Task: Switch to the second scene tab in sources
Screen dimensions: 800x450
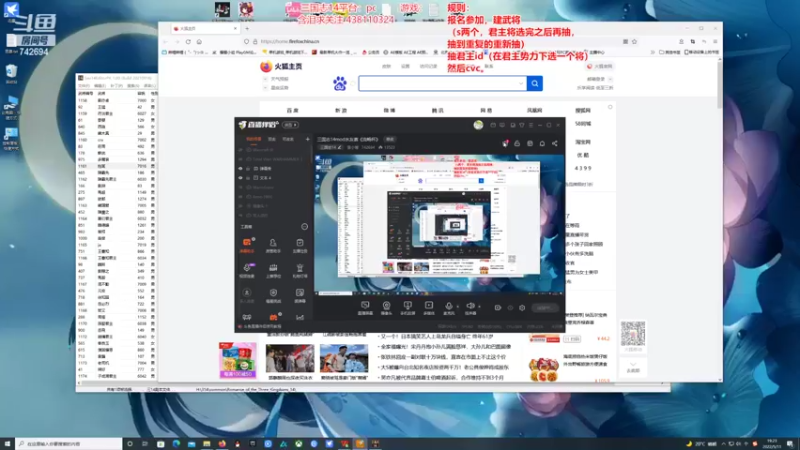Action: (x=272, y=139)
